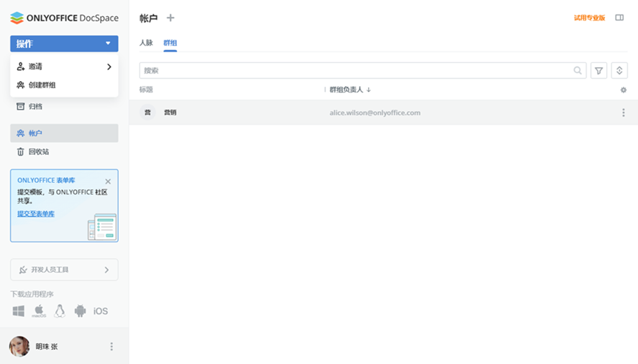The height and width of the screenshot is (364, 638).
Task: Open the 营销 group row
Action: (384, 112)
